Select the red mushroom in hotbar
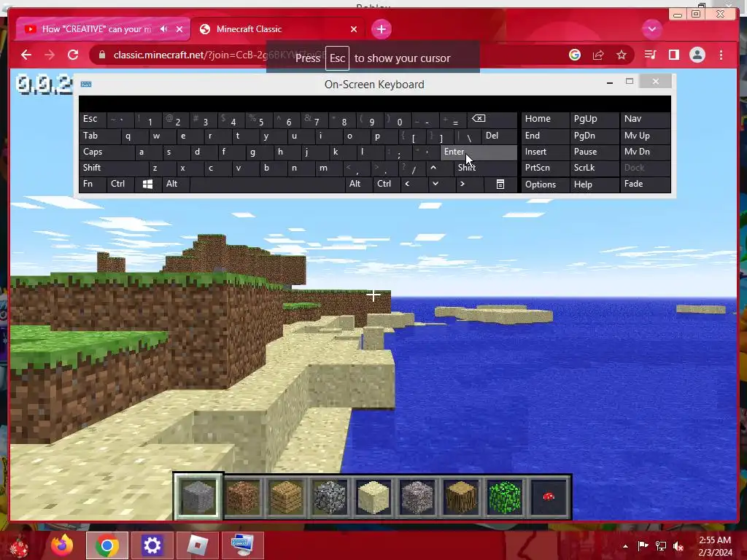The height and width of the screenshot is (560, 747). (549, 497)
